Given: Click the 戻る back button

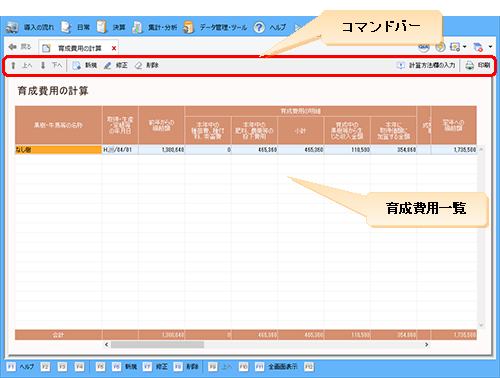Looking at the screenshot, I should click(x=20, y=47).
